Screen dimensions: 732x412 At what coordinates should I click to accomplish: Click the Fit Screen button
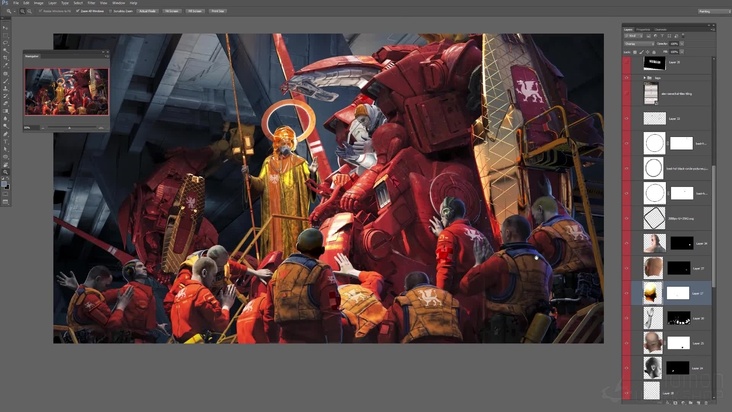pyautogui.click(x=172, y=11)
